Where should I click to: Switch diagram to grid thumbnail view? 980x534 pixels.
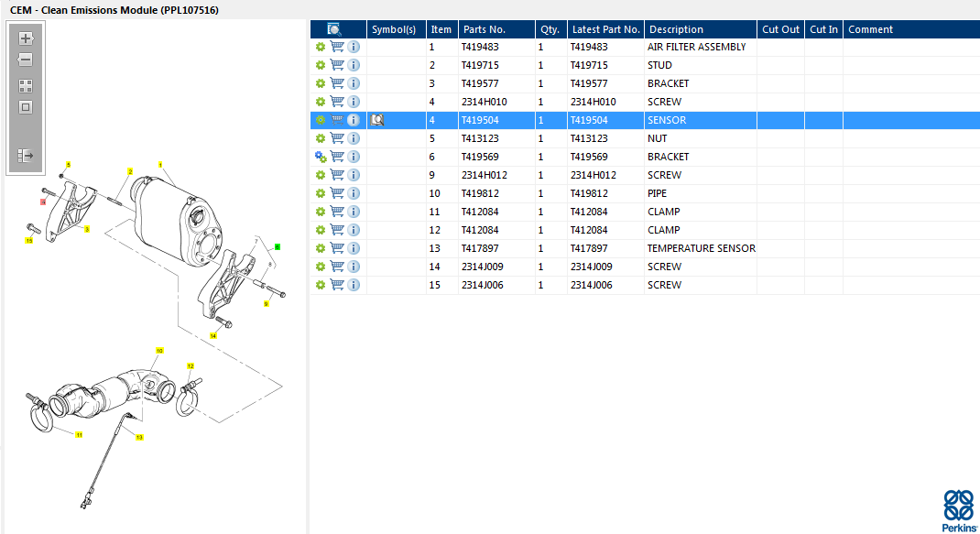[26, 86]
